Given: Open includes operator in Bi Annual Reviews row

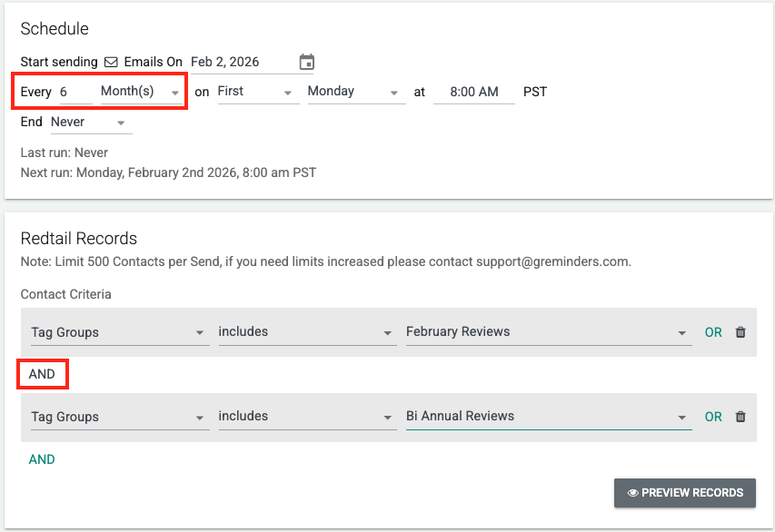Looking at the screenshot, I should coord(304,417).
